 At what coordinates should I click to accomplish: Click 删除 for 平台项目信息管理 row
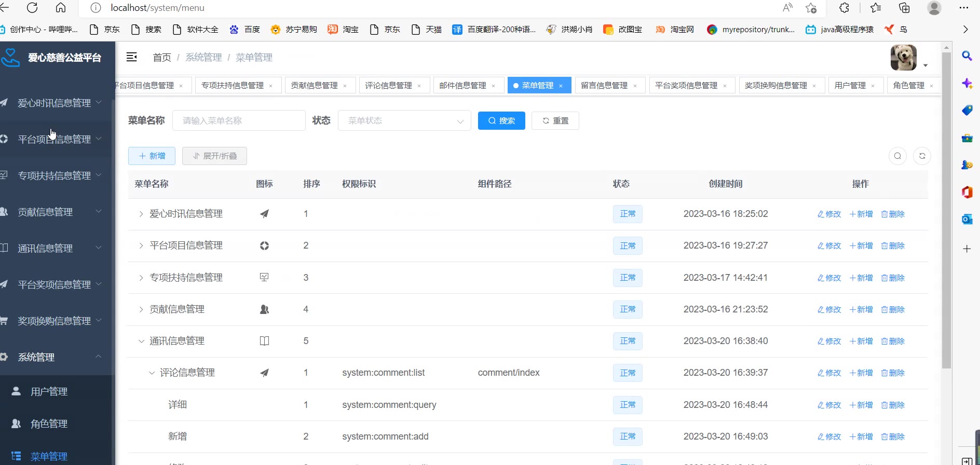coord(893,245)
